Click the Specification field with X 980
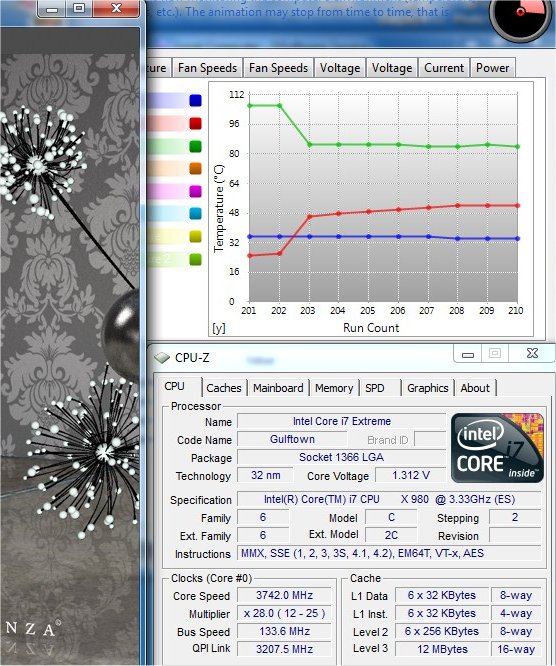Screen dimensions: 556x666 [x=389, y=500]
